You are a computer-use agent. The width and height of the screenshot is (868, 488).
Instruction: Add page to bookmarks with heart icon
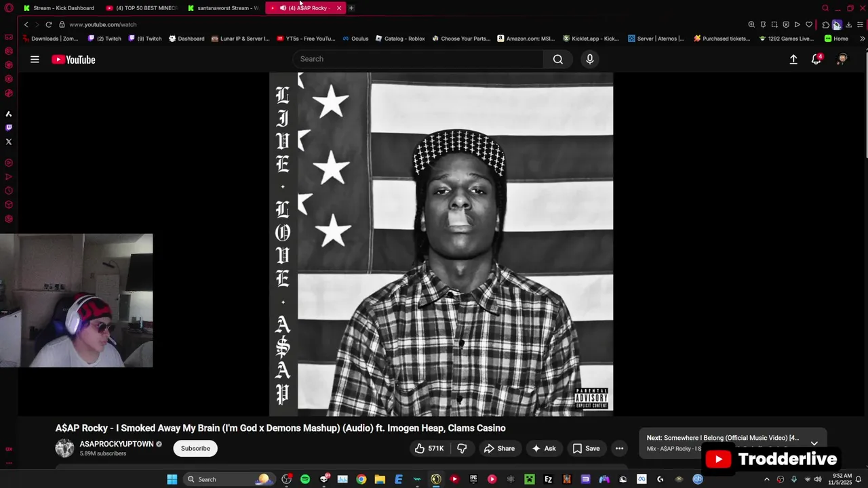coord(809,24)
